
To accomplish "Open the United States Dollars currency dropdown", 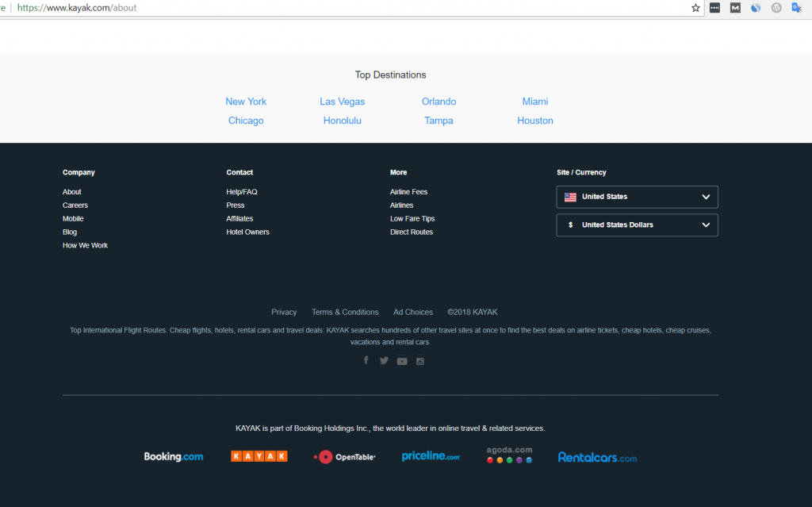I will (637, 225).
